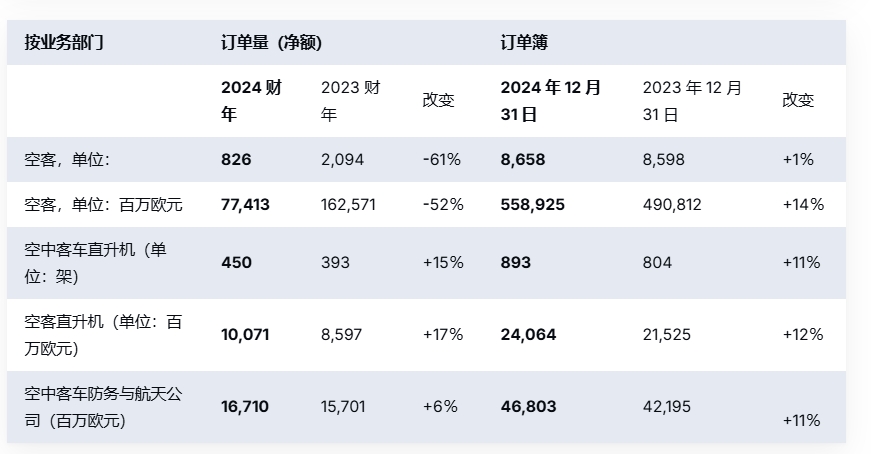The image size is (871, 454).
Task: Select the 558,925 order book cell
Action: (x=532, y=204)
